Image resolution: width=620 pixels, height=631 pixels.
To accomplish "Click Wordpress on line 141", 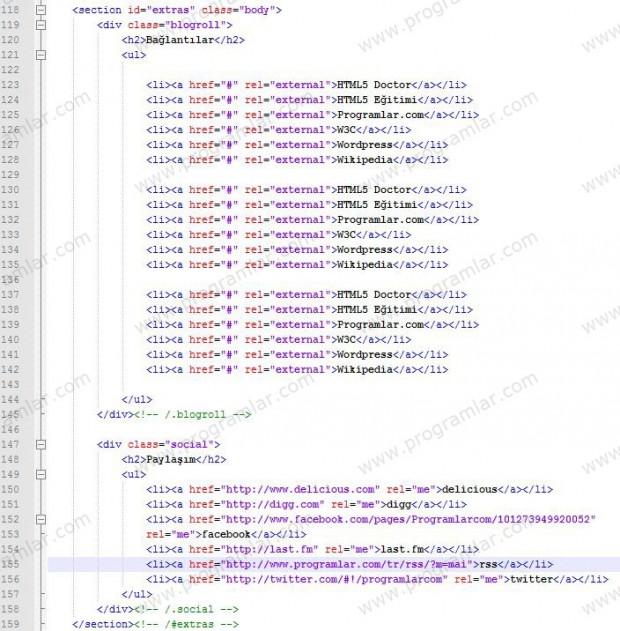I will click(365, 355).
